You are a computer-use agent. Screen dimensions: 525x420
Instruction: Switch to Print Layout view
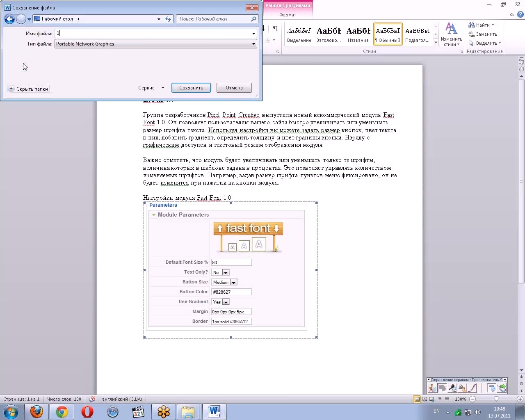(417, 399)
